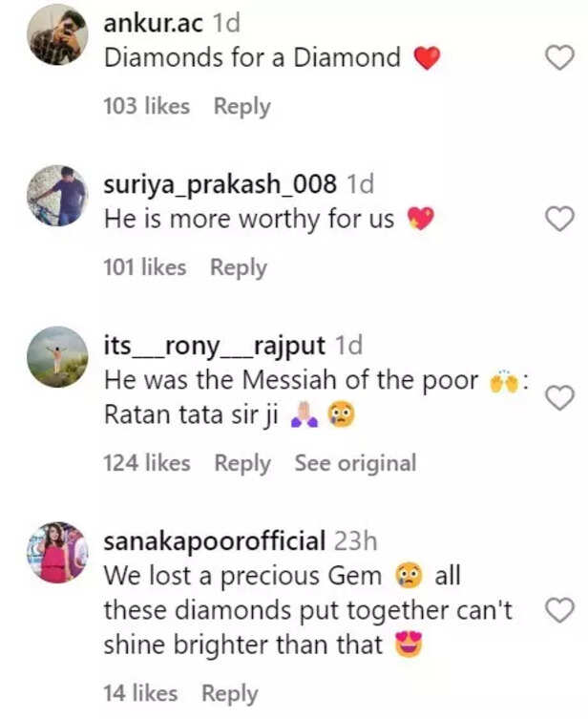588x719 pixels.
Task: Like suriya_prakash_008's comment with the heart
Action: tap(558, 220)
